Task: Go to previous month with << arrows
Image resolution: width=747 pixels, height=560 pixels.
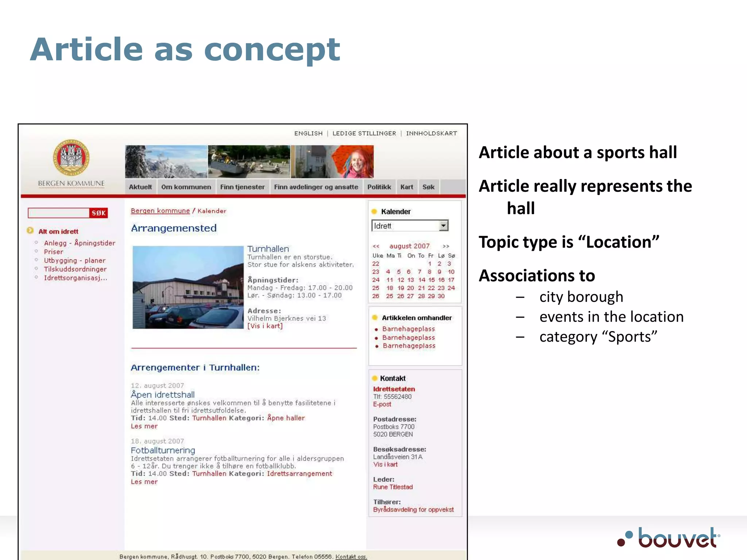Action: tap(376, 246)
